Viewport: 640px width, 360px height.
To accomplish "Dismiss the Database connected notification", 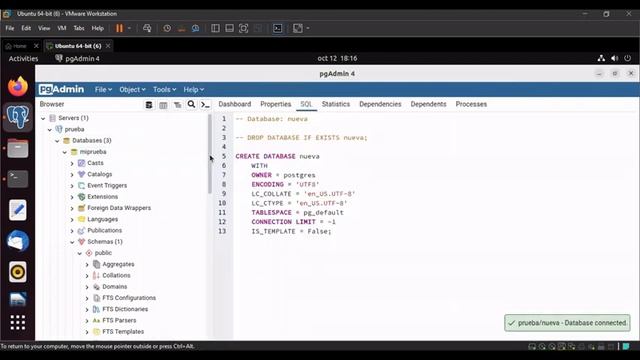I will click(567, 323).
